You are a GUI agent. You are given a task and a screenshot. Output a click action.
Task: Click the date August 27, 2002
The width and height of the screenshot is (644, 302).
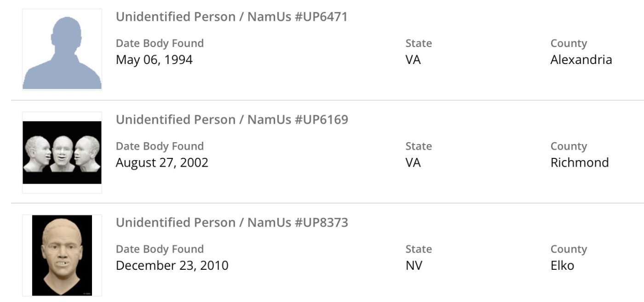(162, 163)
